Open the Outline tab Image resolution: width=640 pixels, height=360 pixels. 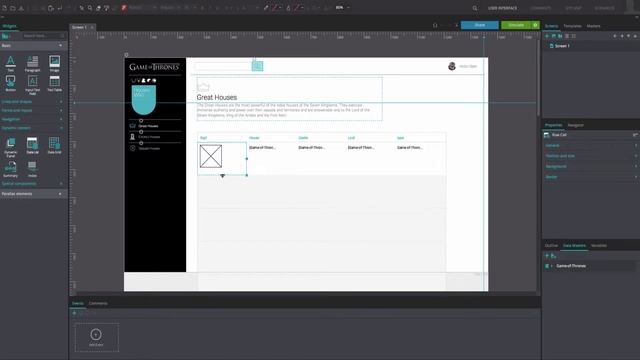point(551,246)
